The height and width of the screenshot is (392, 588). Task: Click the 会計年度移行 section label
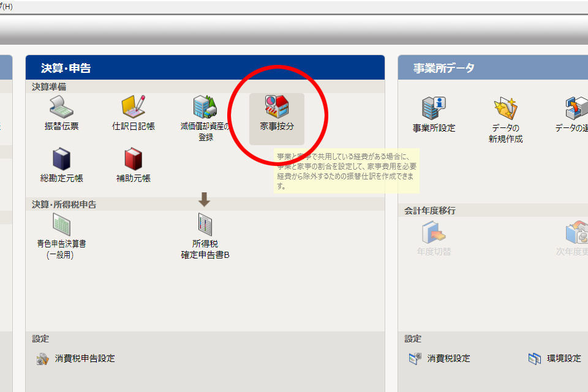(430, 211)
